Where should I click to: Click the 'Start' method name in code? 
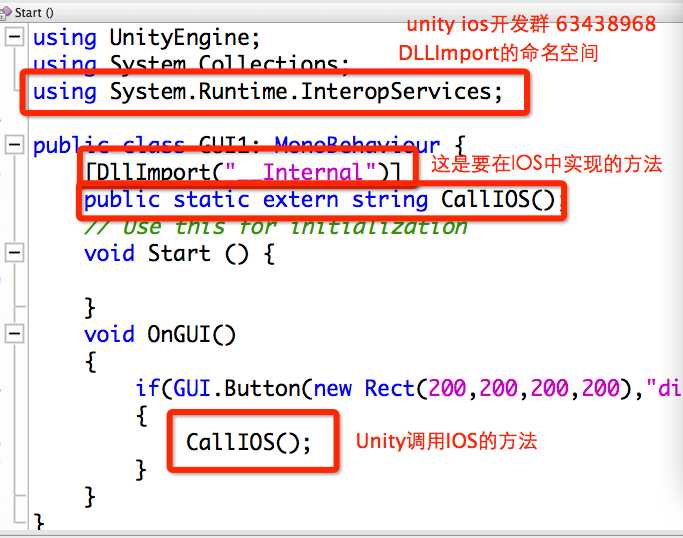tap(179, 254)
